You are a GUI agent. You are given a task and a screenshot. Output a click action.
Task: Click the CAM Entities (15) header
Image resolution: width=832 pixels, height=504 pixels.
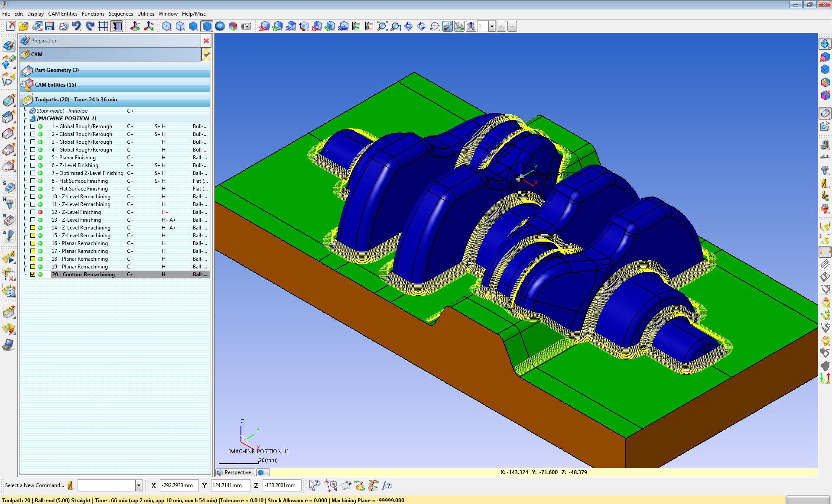55,85
